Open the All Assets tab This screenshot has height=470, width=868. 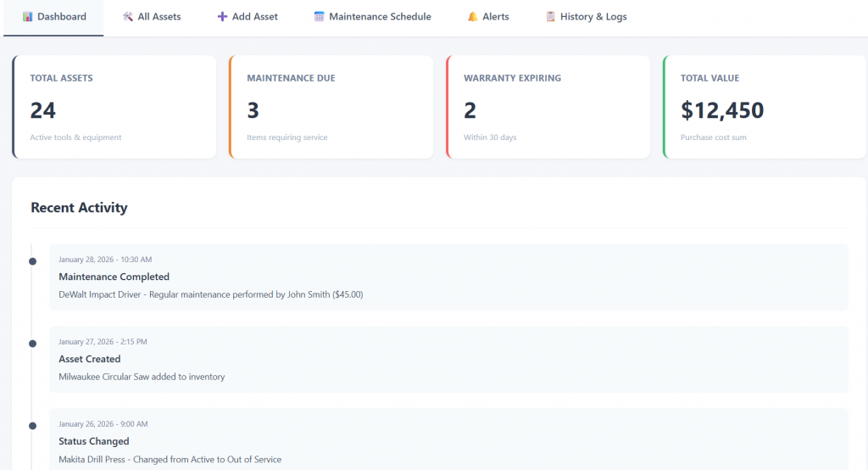[x=152, y=17]
